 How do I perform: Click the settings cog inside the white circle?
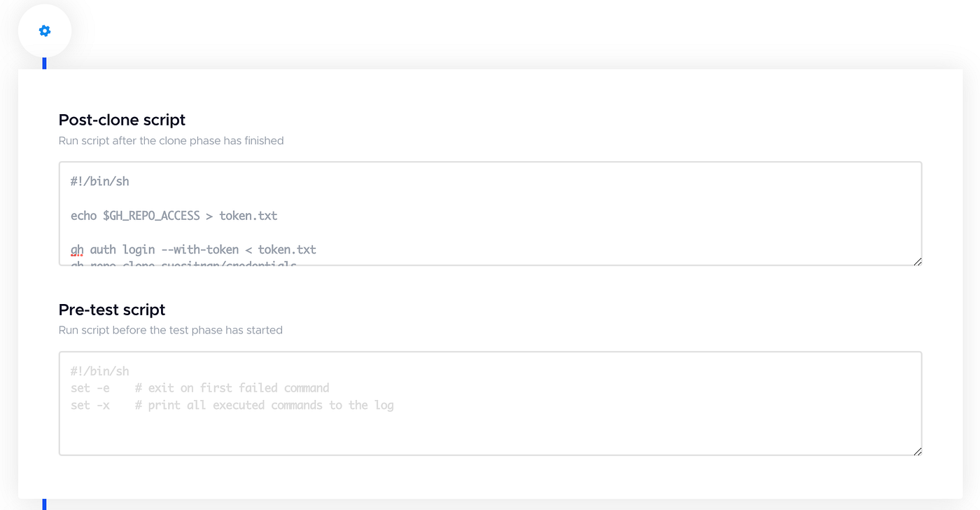(x=44, y=30)
